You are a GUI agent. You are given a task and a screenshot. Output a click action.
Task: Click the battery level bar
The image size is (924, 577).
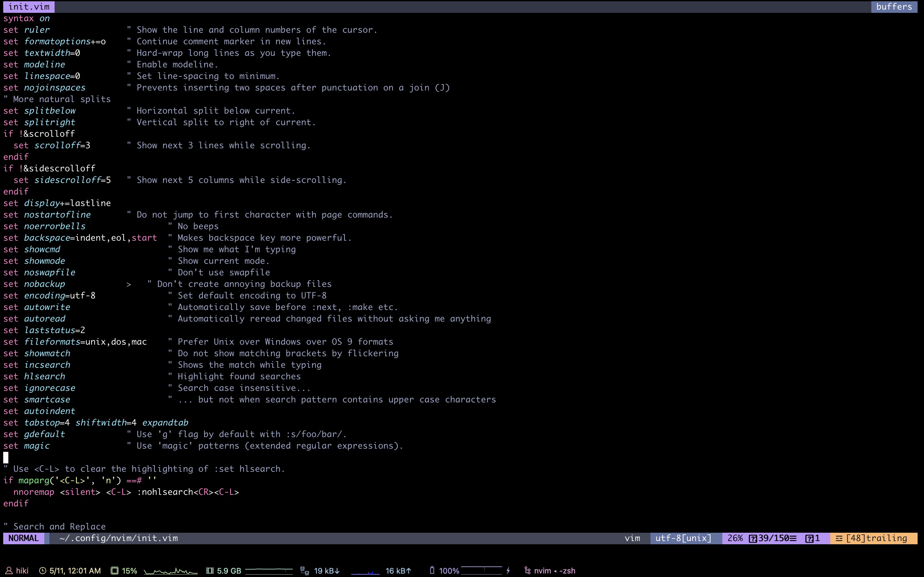pos(482,570)
